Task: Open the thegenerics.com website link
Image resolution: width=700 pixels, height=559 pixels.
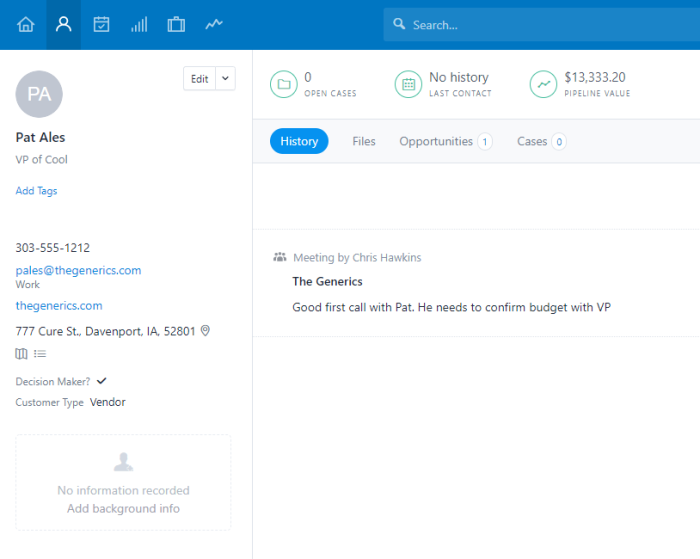Action: [x=59, y=305]
